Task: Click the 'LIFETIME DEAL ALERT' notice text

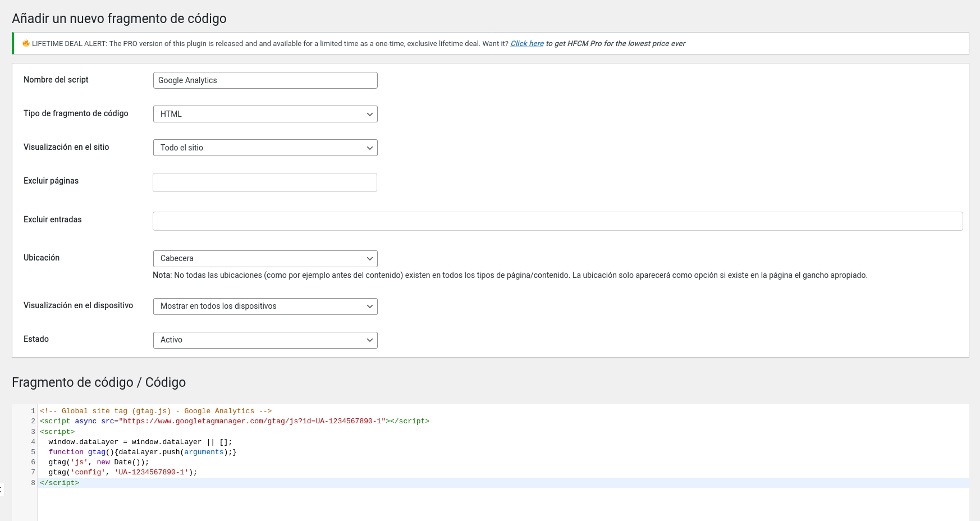Action: (x=270, y=44)
